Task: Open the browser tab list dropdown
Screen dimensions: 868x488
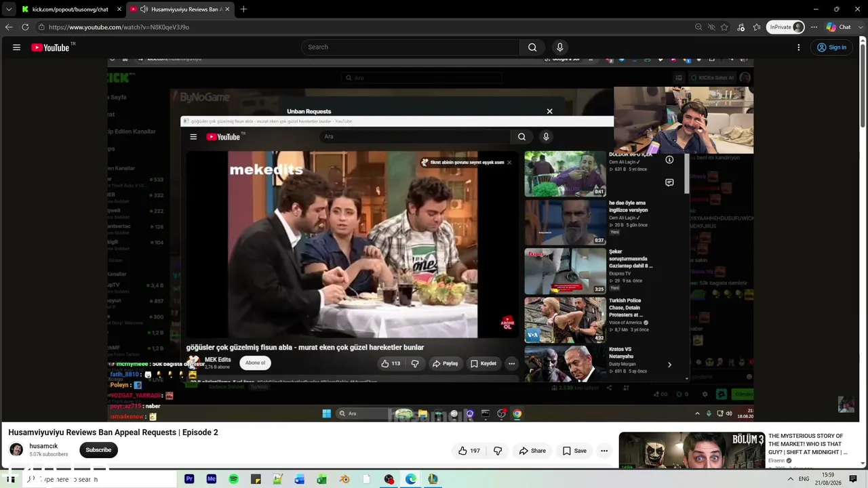Action: tap(9, 9)
